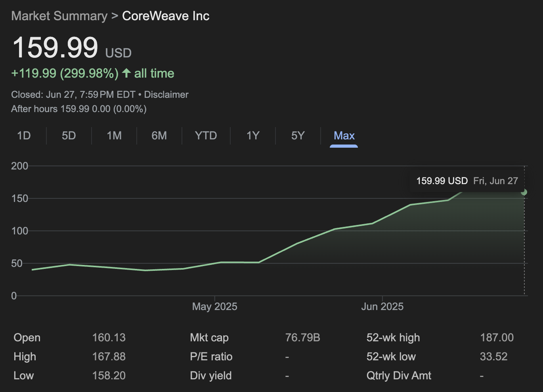Click the green chart endpoint dot
The height and width of the screenshot is (392, 543).
tap(524, 192)
